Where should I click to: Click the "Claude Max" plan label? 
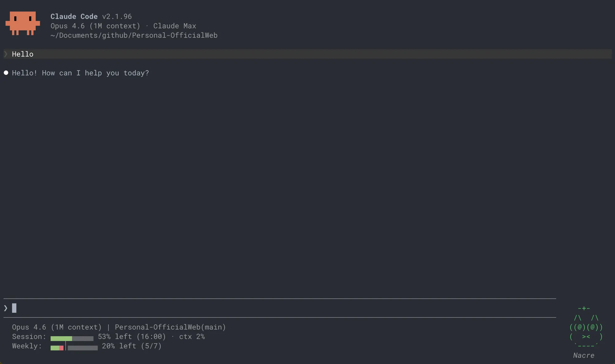pos(175,26)
